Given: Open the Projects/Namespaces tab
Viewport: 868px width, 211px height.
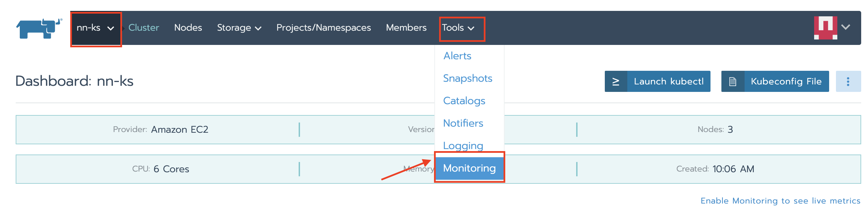Looking at the screenshot, I should [324, 28].
